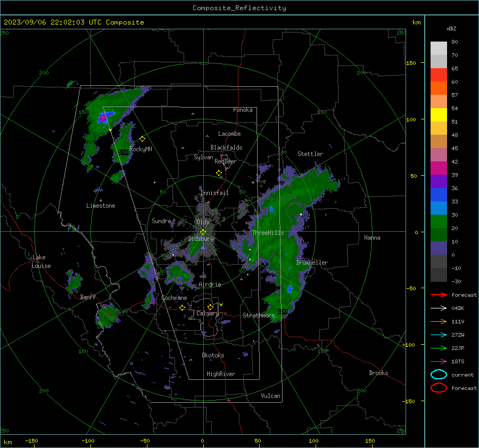Click the blue echo core north of ThreeHills
479x448 pixels.
[271, 209]
